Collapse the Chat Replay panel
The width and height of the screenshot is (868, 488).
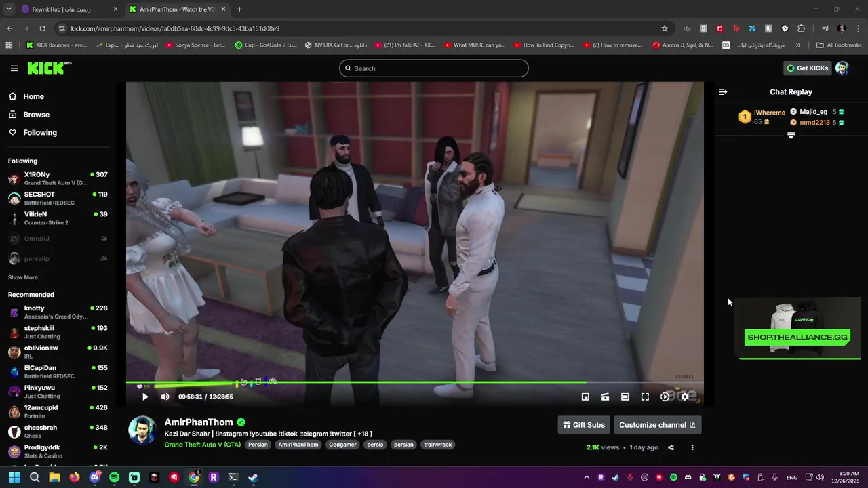click(723, 91)
